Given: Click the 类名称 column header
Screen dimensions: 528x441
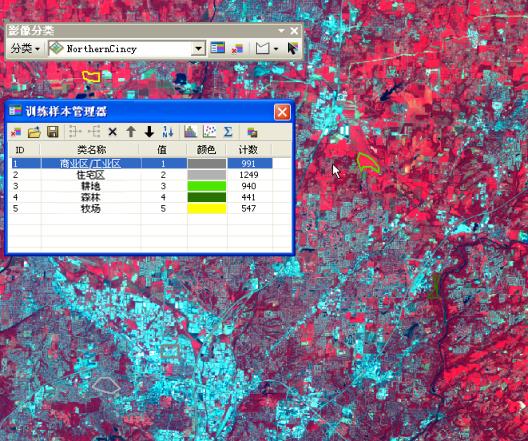Looking at the screenshot, I should pos(91,149).
